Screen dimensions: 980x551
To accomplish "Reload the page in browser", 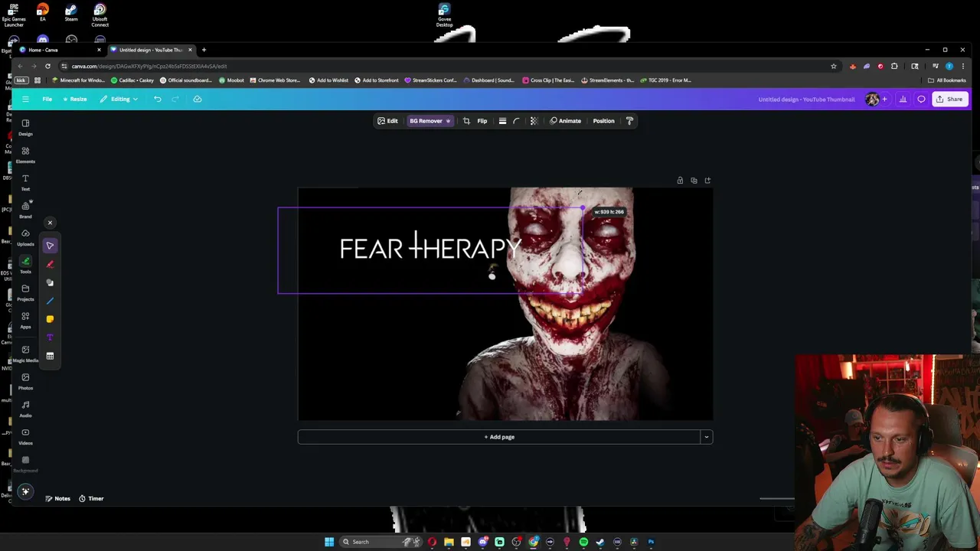I will click(x=47, y=66).
